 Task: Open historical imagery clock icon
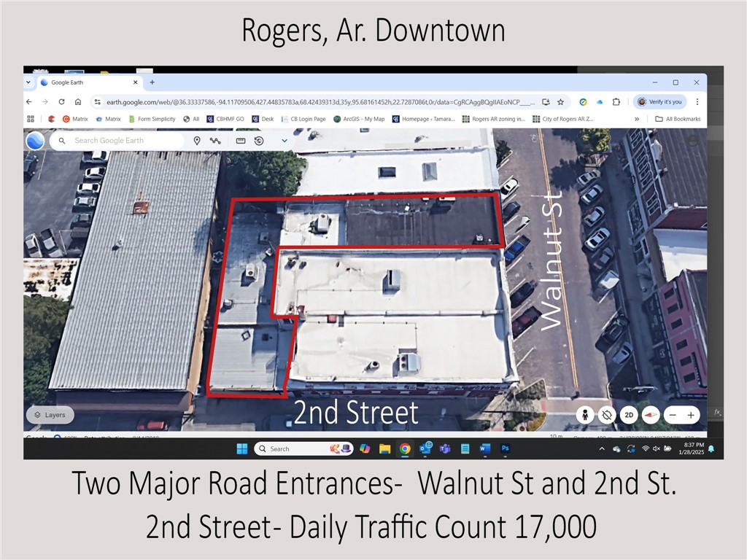click(x=259, y=141)
